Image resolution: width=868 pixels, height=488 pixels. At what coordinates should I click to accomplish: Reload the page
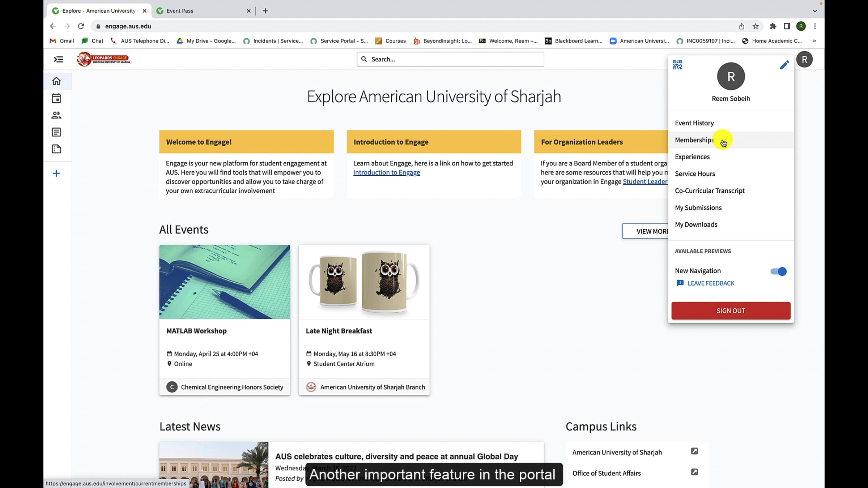(81, 26)
